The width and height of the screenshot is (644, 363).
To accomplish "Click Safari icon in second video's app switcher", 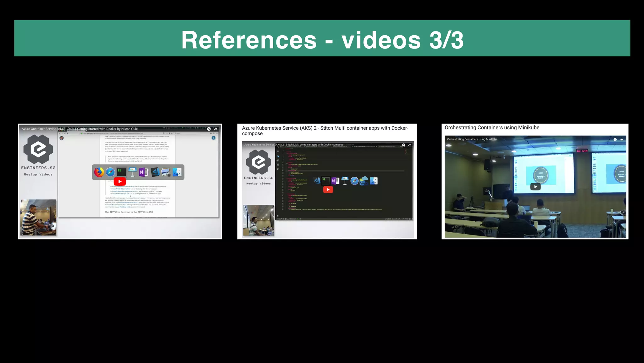I will (x=354, y=181).
